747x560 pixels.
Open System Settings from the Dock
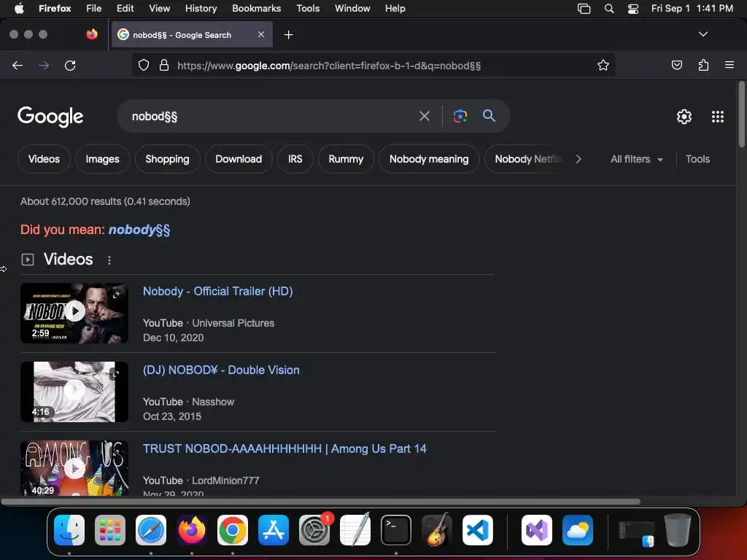[314, 530]
